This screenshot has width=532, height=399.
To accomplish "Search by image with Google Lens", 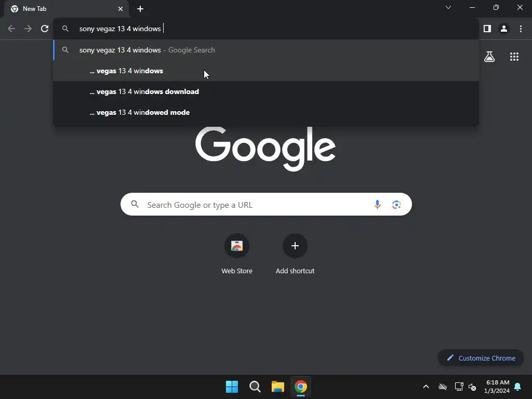I will pyautogui.click(x=396, y=204).
